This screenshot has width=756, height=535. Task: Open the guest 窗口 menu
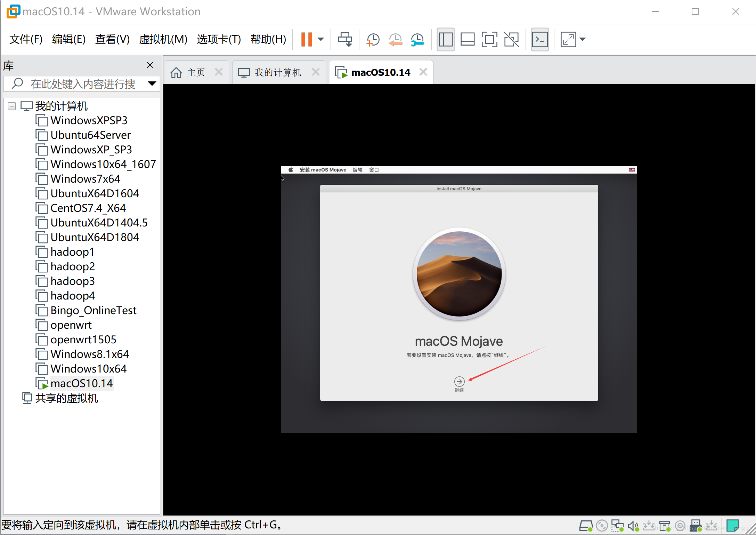click(374, 170)
